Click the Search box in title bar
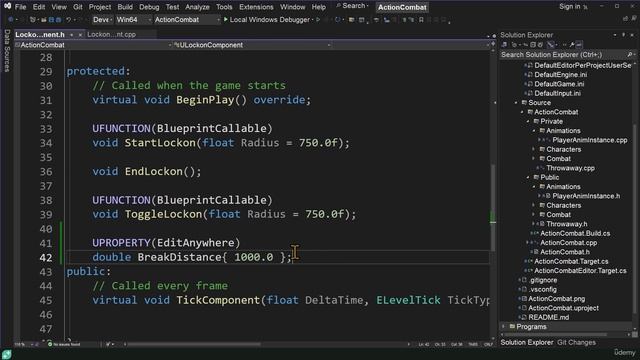Screen dimensions: 640x360 click(x=352, y=6)
